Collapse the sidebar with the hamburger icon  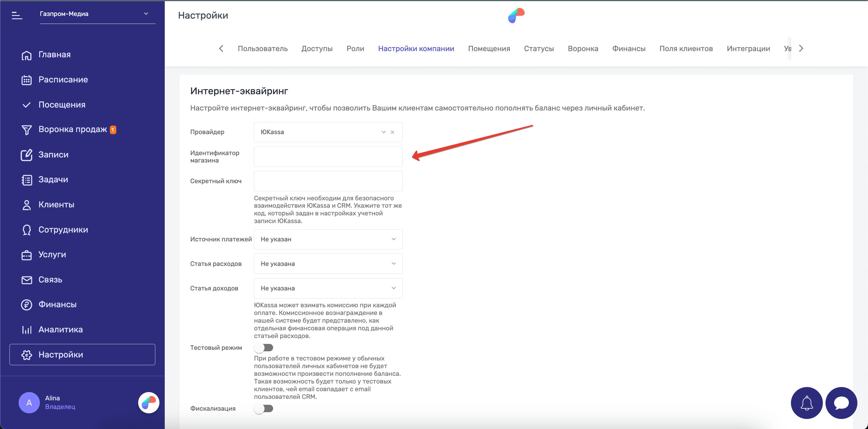17,15
